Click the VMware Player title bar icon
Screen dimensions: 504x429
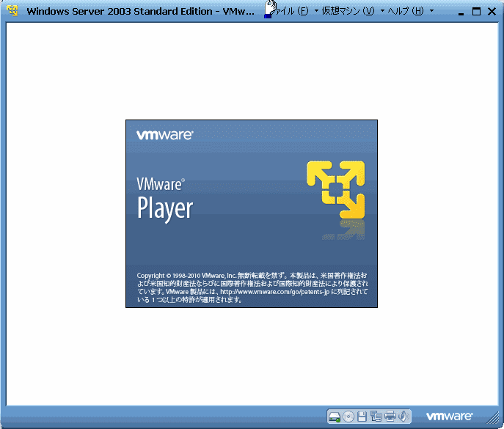(12, 10)
